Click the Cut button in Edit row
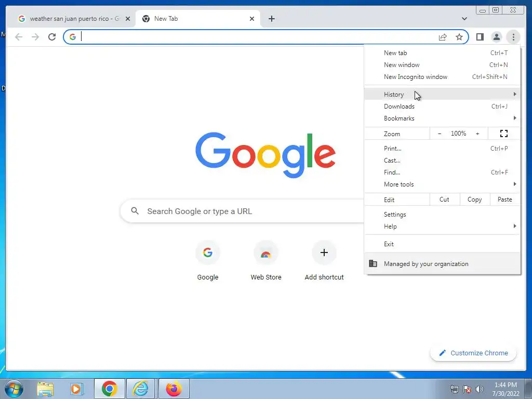Screen dimensions: 532x399 445,199
